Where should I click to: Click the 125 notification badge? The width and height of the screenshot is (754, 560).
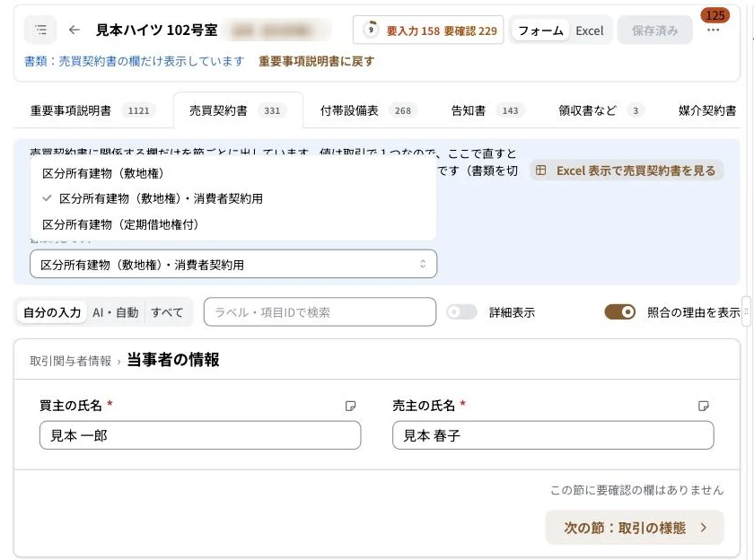pos(715,15)
